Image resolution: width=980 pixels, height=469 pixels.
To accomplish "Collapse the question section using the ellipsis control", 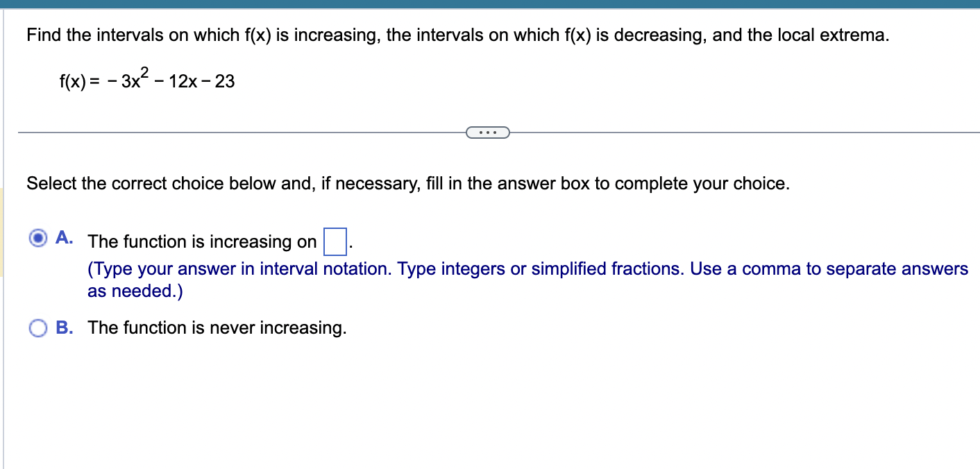I will 488,132.
